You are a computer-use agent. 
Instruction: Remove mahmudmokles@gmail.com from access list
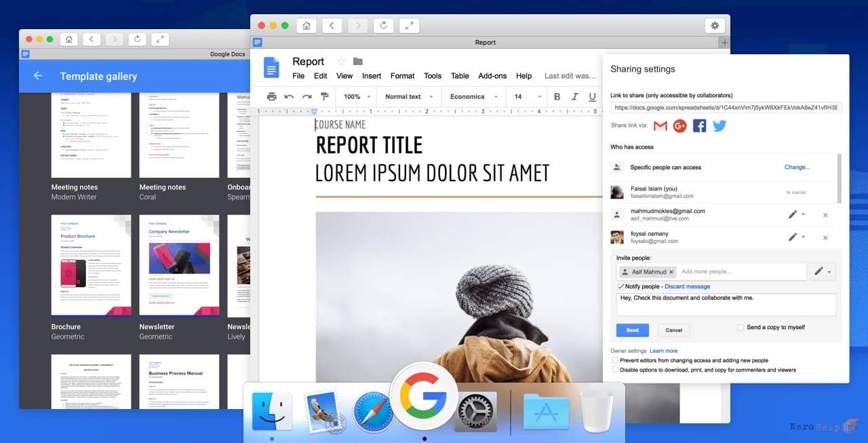(825, 215)
